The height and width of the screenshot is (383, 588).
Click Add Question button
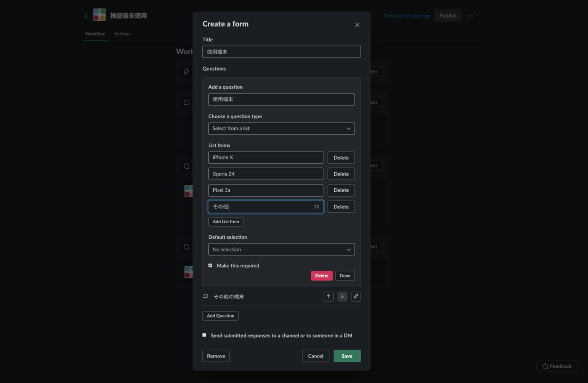pyautogui.click(x=220, y=316)
